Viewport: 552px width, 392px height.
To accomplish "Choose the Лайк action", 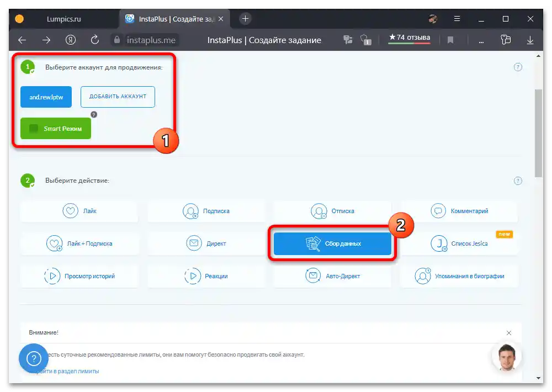I will 79,211.
